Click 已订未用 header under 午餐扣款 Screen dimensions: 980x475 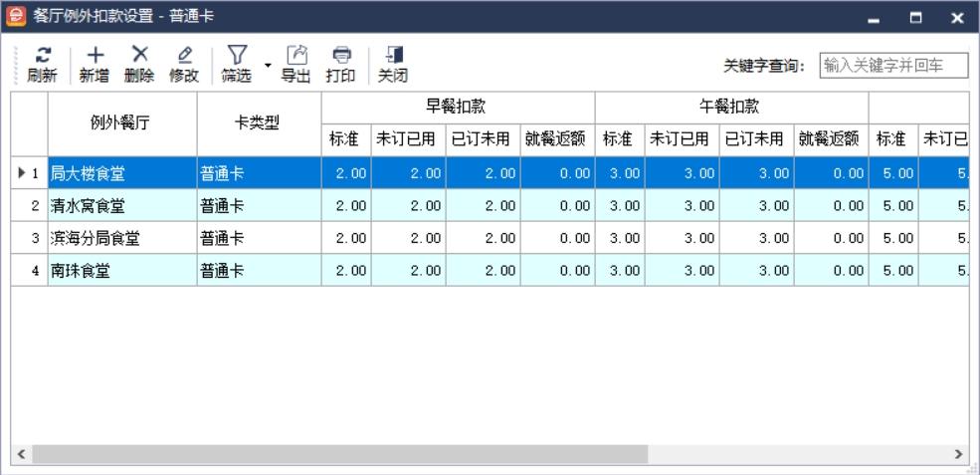click(757, 140)
